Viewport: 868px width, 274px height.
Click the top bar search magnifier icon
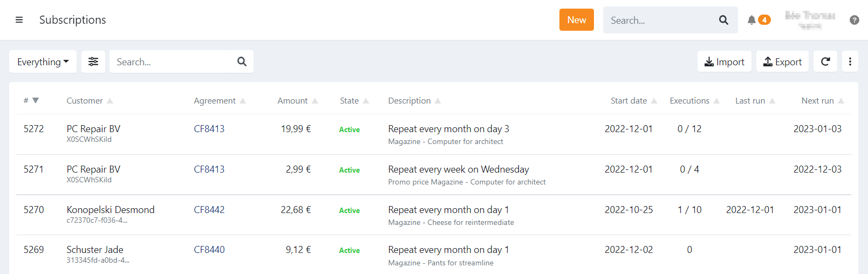click(x=723, y=20)
